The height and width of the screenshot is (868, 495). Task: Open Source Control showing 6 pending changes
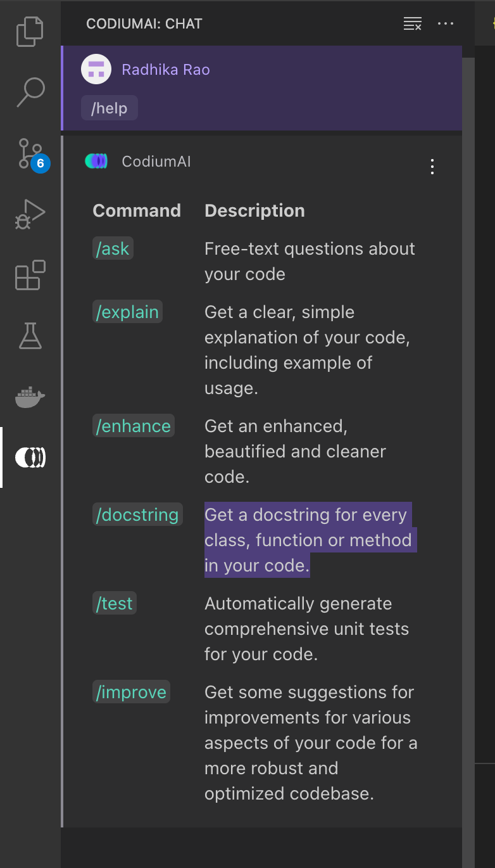30,151
